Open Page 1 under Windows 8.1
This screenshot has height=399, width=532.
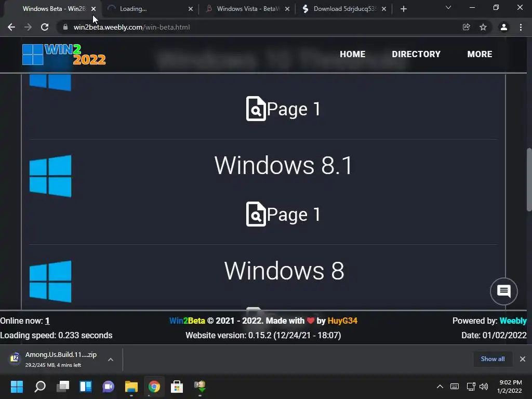click(283, 214)
